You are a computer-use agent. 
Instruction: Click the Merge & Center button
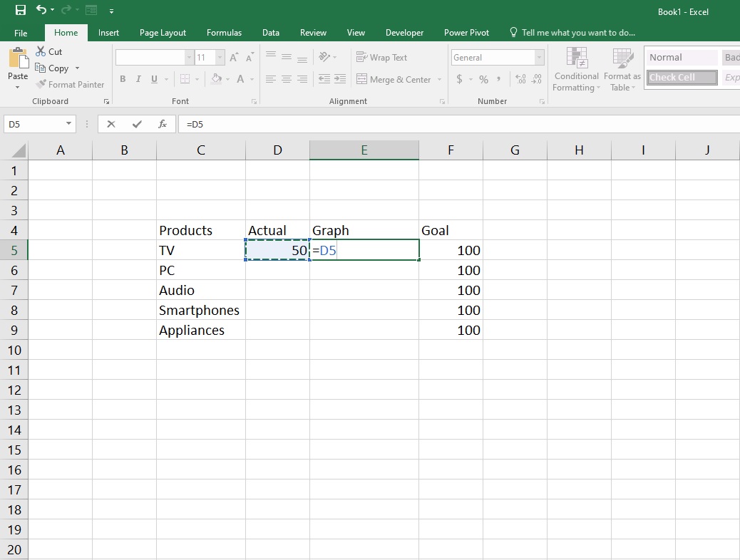point(394,79)
